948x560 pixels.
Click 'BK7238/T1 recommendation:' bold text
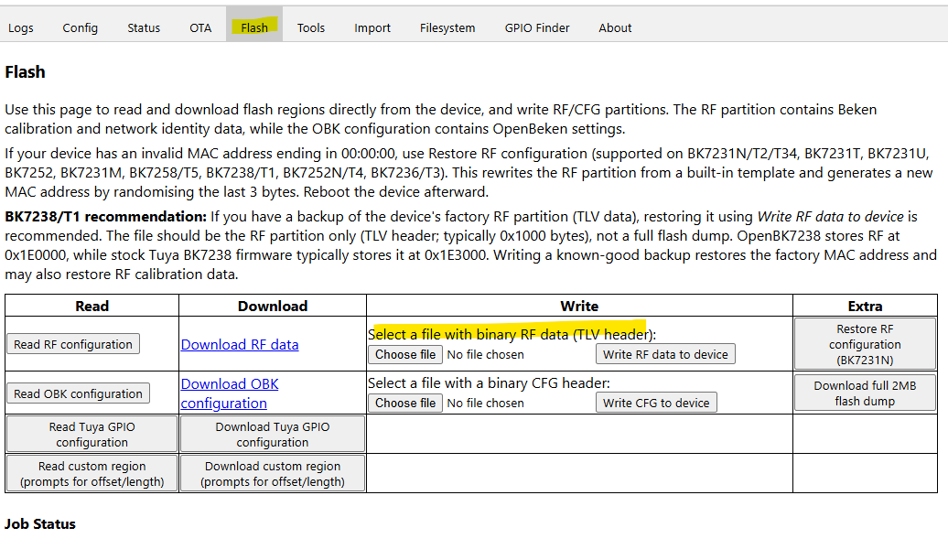coord(106,217)
